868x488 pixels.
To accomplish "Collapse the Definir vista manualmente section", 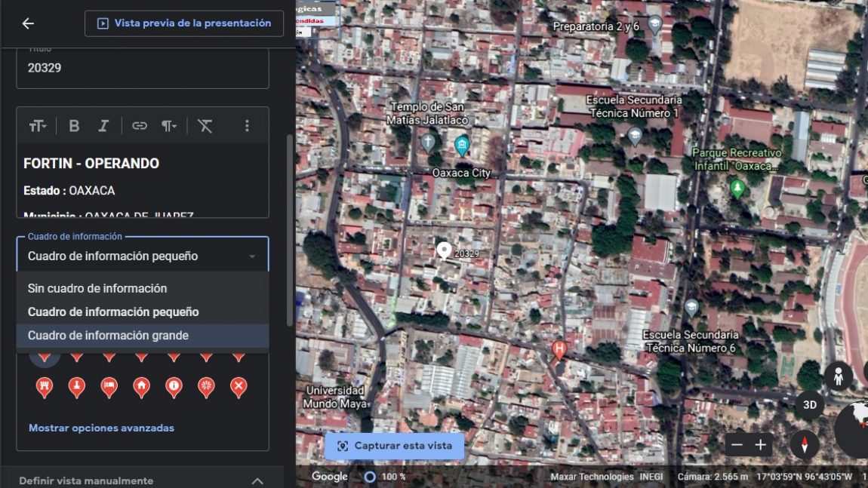I will [x=257, y=480].
